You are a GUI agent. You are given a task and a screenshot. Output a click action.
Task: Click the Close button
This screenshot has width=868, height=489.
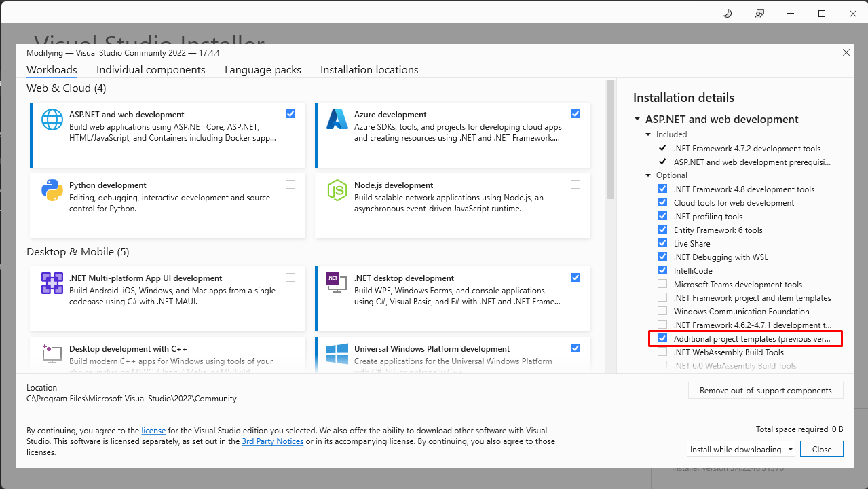point(822,450)
